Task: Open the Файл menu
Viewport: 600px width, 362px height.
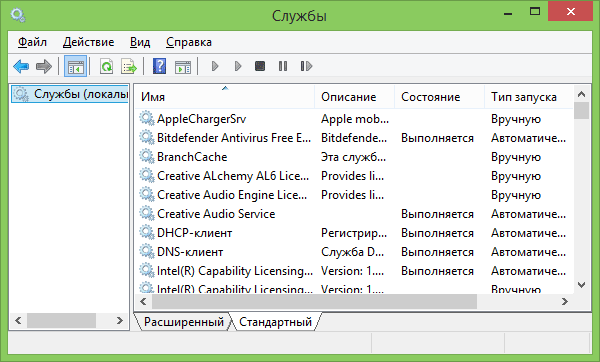Action: point(33,42)
